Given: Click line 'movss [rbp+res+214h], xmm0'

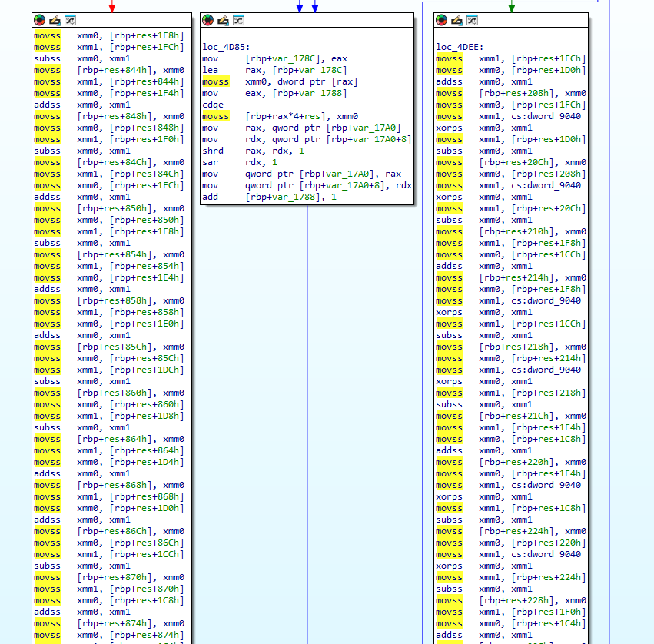Looking at the screenshot, I should 511,277.
